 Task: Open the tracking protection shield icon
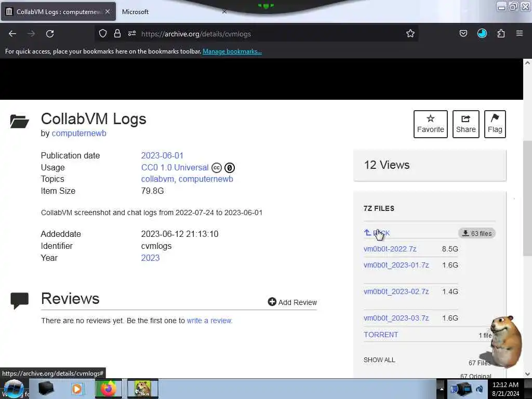pos(103,33)
